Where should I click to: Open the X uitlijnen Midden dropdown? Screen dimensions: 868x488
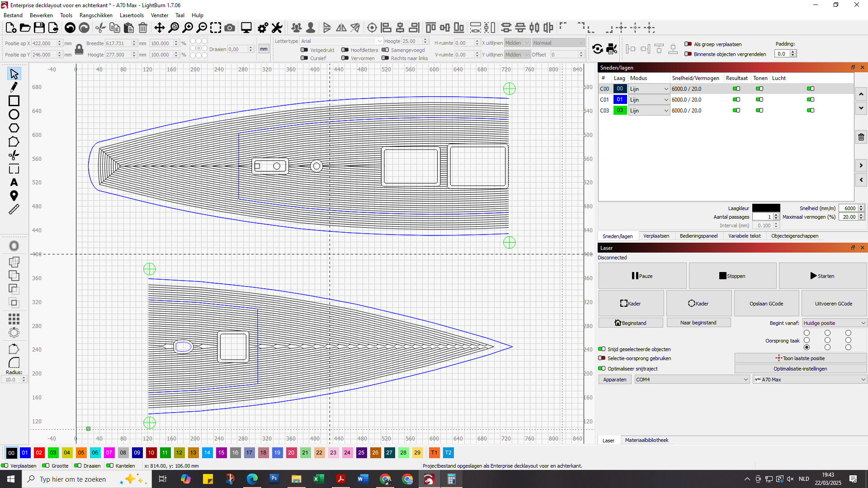[x=517, y=43]
